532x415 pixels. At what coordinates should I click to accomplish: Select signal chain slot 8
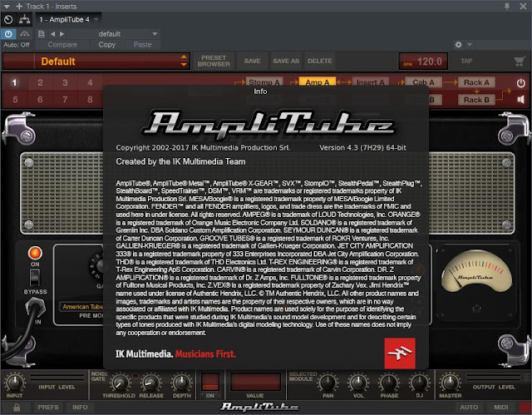tap(90, 100)
